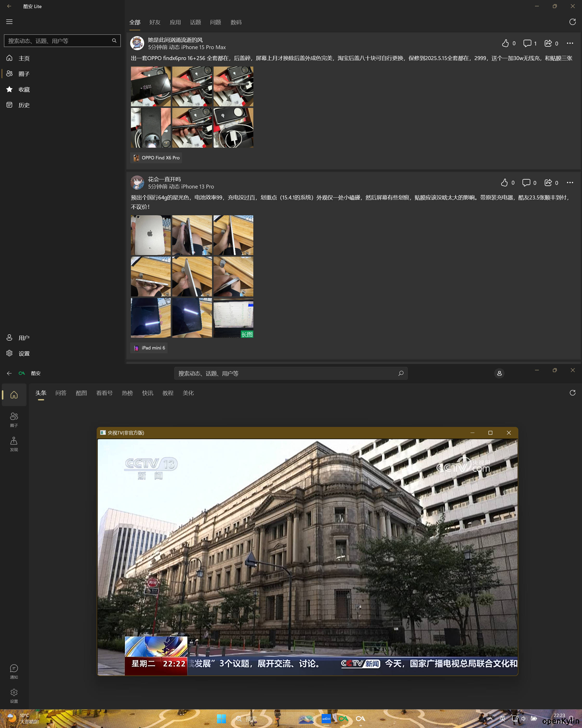Screen dimensions: 582x728
Task: Open the 收藏 favorites page
Action: 24,89
